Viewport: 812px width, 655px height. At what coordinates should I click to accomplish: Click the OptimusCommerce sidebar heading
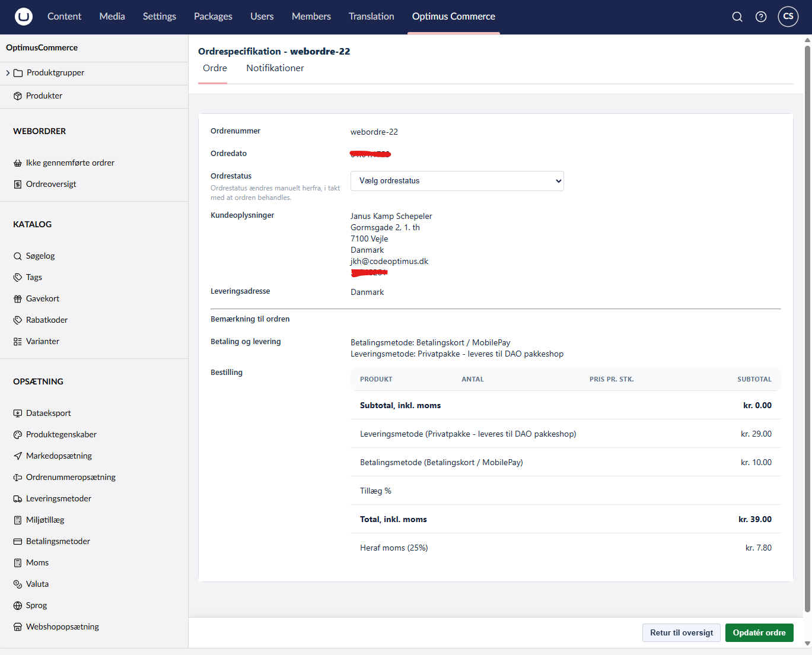point(42,48)
